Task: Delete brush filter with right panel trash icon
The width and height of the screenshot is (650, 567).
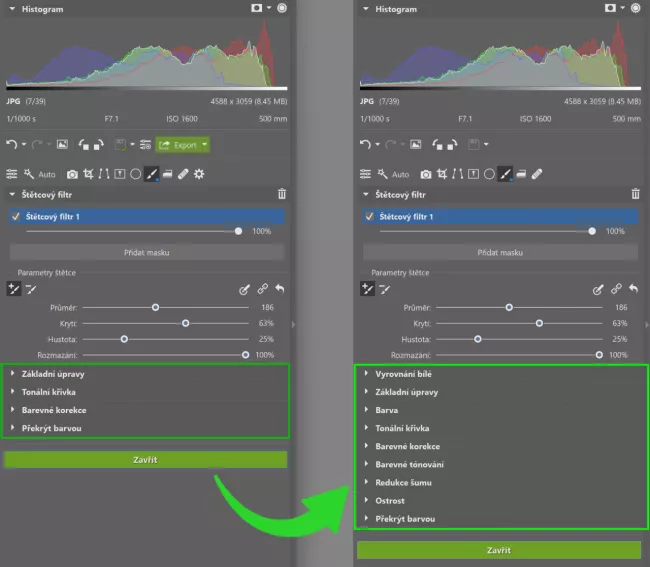Action: [x=635, y=194]
